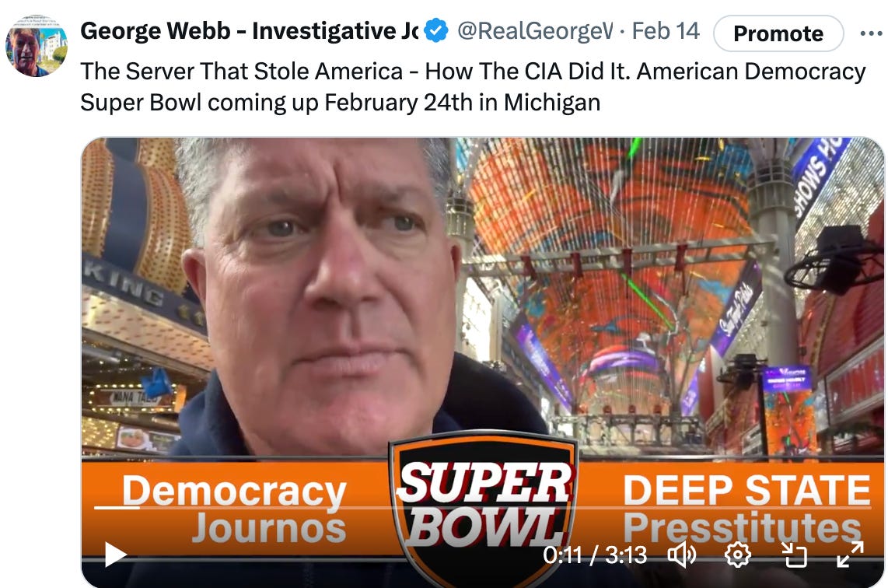The width and height of the screenshot is (888, 588).
Task: Click the 0:11 / 3:13 time display
Action: coord(595,555)
